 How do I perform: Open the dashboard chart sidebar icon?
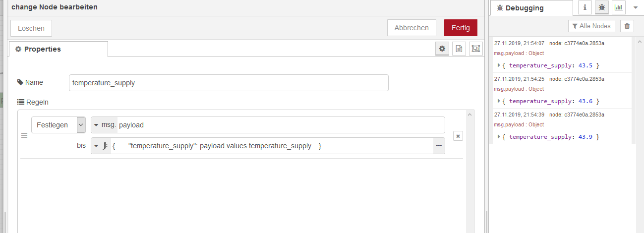click(x=619, y=7)
